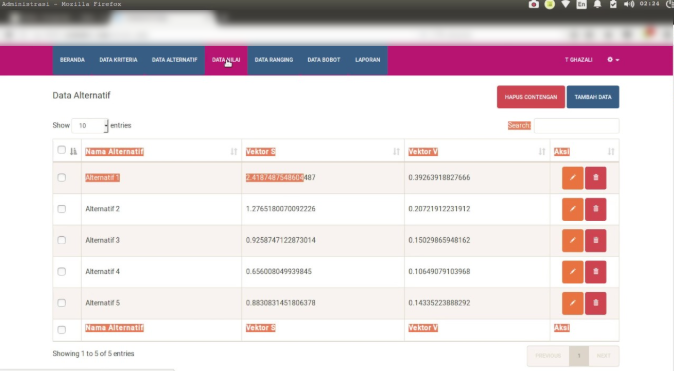The image size is (674, 371).
Task: Click the Showing 1 to 5 entries text
Action: point(93,354)
